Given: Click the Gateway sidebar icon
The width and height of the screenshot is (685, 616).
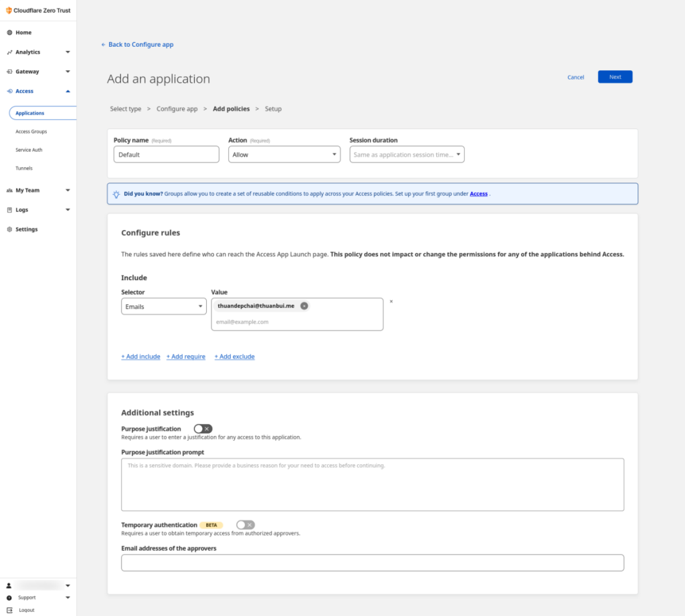Looking at the screenshot, I should (9, 72).
